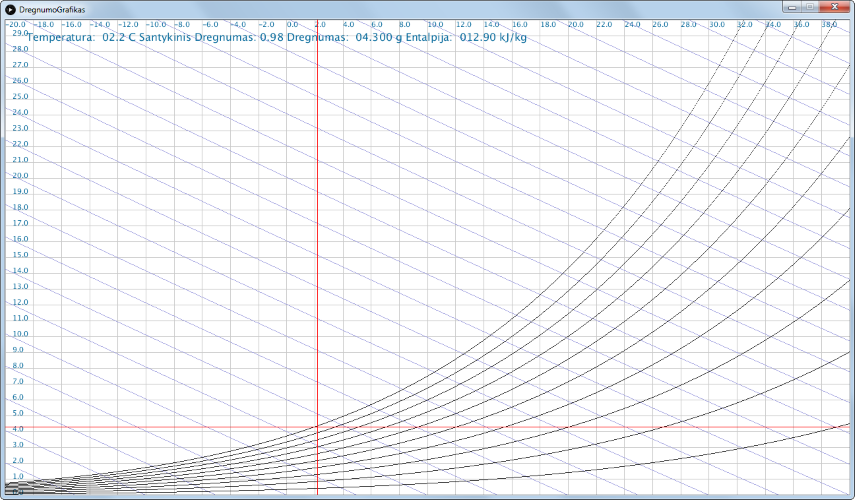Viewport: 855px width, 500px height.
Task: Click the left humidity axis label 28.0
Action: pos(20,49)
